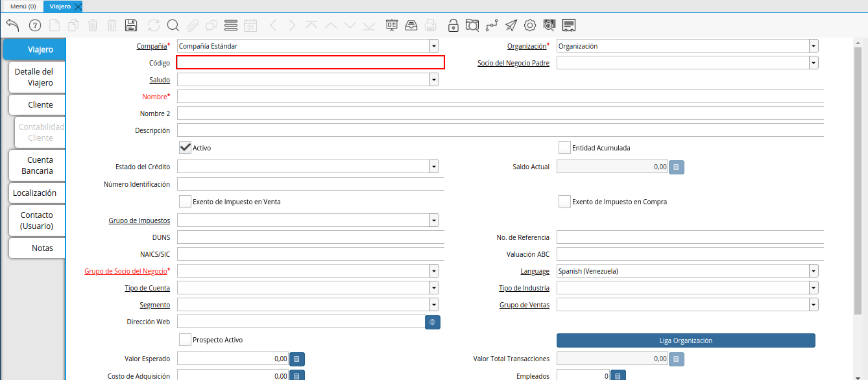Save record with the floppy disk icon
Viewport: 868px width, 380px height.
pos(131,25)
